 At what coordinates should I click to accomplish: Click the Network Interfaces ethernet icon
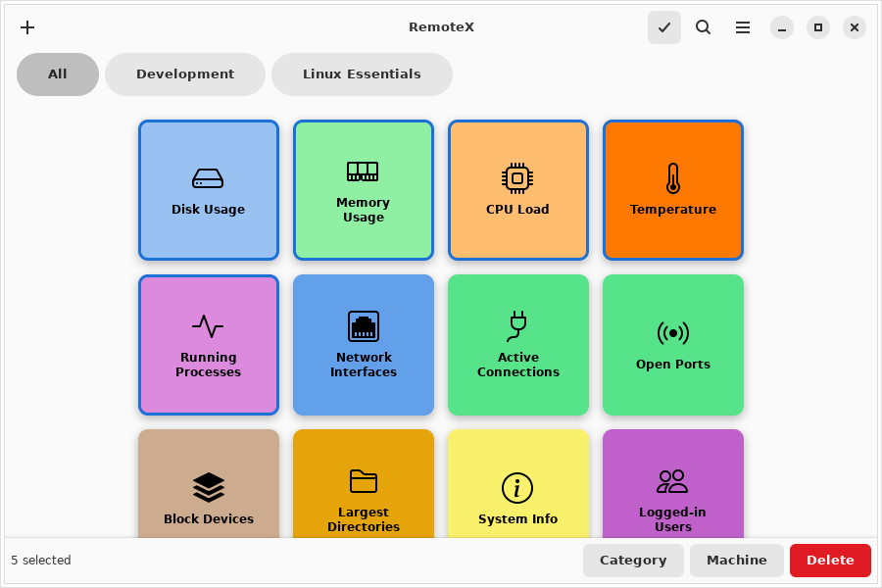363,326
